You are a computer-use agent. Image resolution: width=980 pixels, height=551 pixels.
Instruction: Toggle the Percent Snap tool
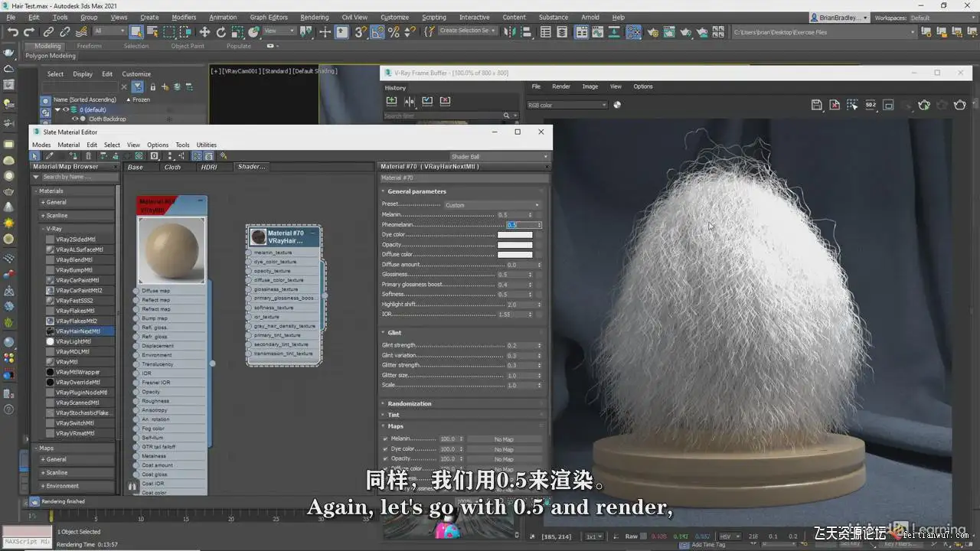[x=394, y=31]
